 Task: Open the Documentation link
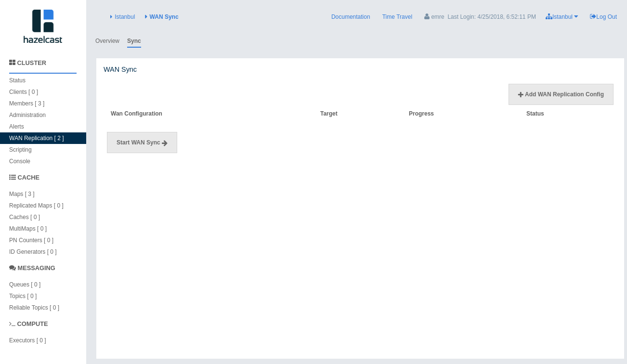pos(351,16)
